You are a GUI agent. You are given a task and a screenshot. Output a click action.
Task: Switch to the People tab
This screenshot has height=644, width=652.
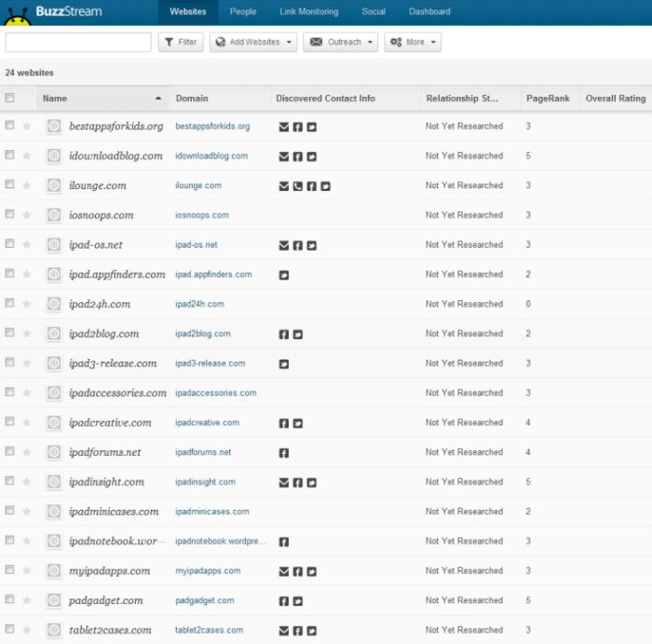click(x=243, y=11)
